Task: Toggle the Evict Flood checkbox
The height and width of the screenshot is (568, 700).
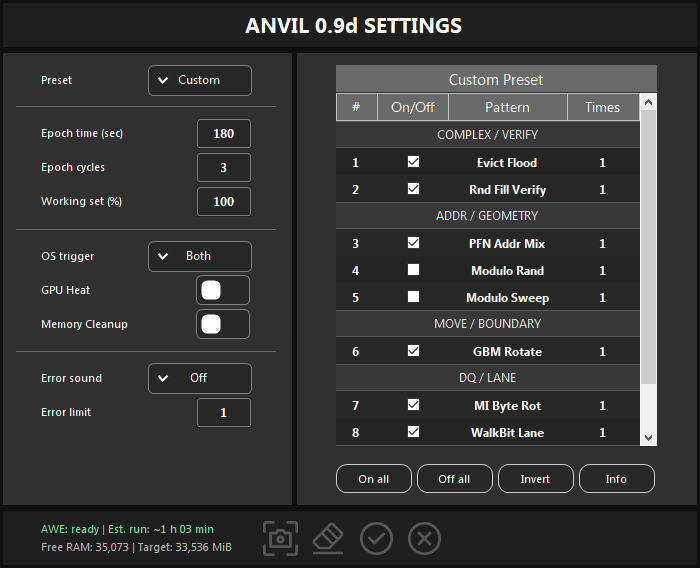Action: coord(413,162)
